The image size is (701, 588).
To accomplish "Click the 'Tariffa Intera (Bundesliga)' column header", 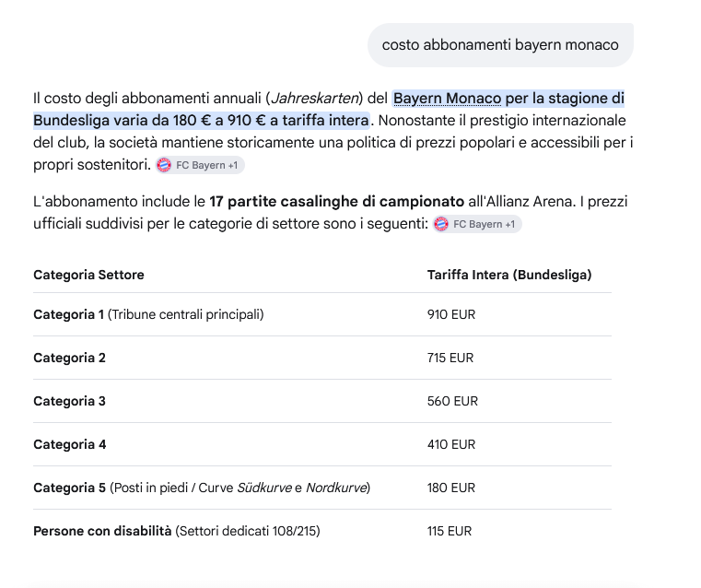I will 509,275.
